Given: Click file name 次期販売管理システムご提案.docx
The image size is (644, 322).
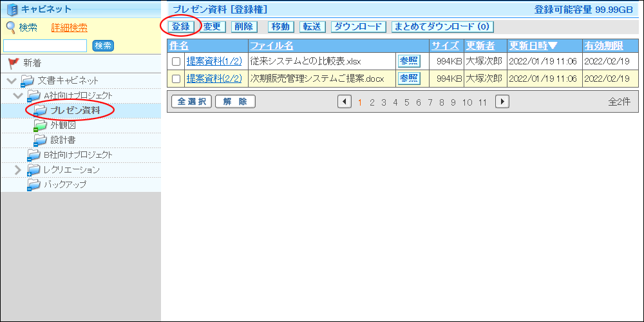Looking at the screenshot, I should 317,79.
